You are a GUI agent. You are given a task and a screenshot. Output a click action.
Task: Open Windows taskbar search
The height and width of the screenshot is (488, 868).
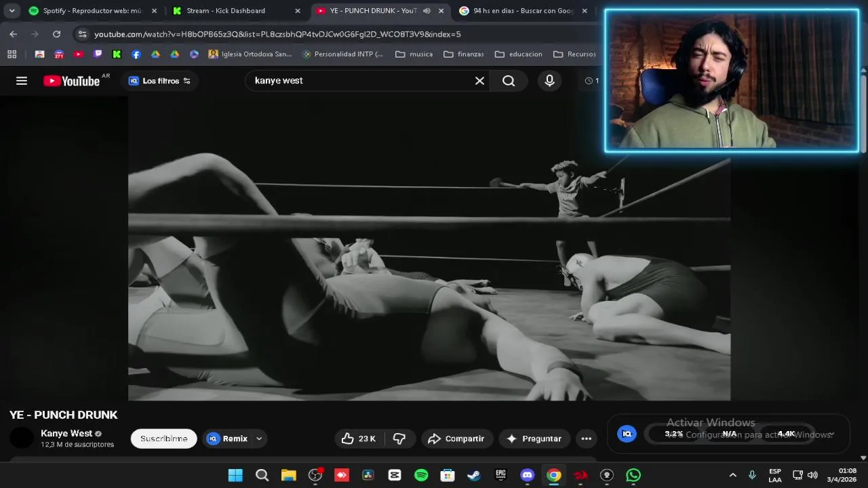coord(262,475)
